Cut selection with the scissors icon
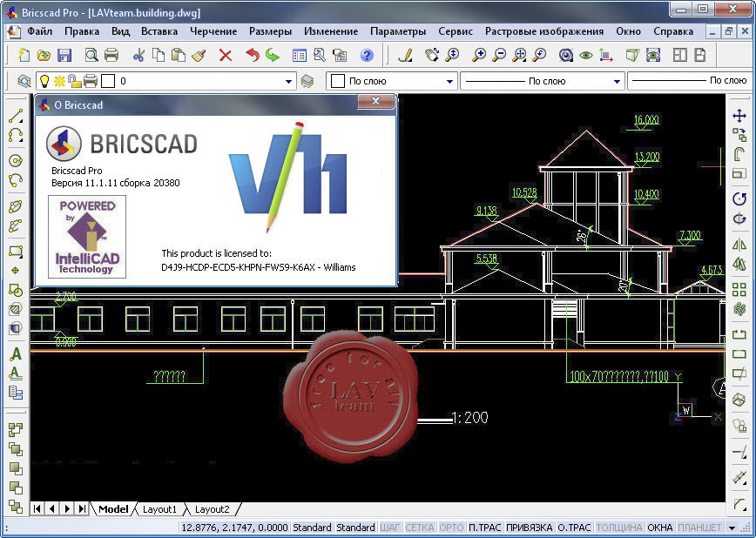 (138, 55)
